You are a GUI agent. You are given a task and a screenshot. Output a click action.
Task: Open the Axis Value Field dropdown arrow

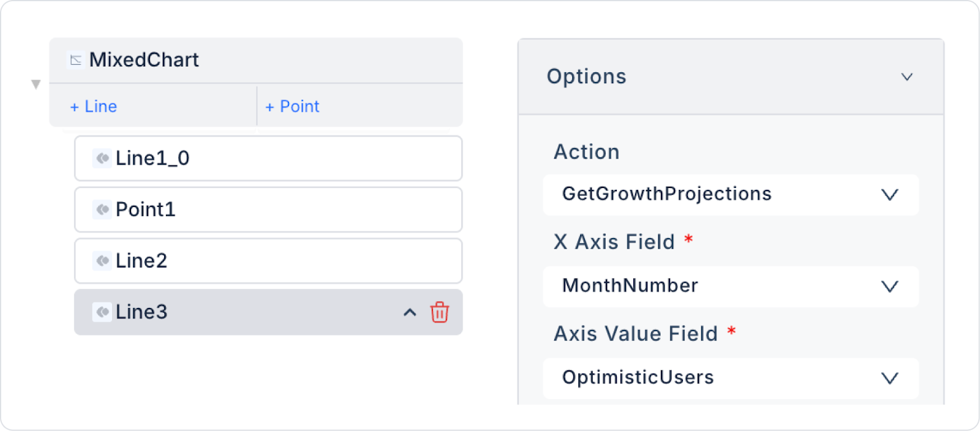coord(889,378)
